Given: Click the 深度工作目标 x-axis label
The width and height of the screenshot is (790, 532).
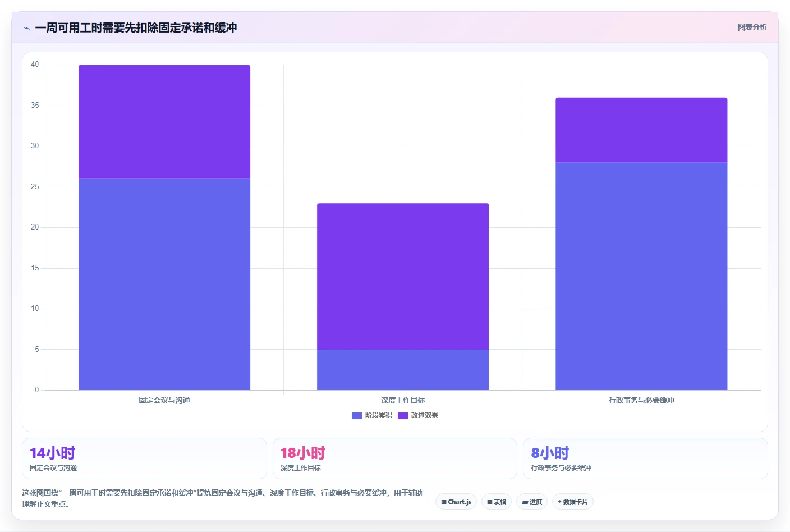Looking at the screenshot, I should tap(403, 400).
